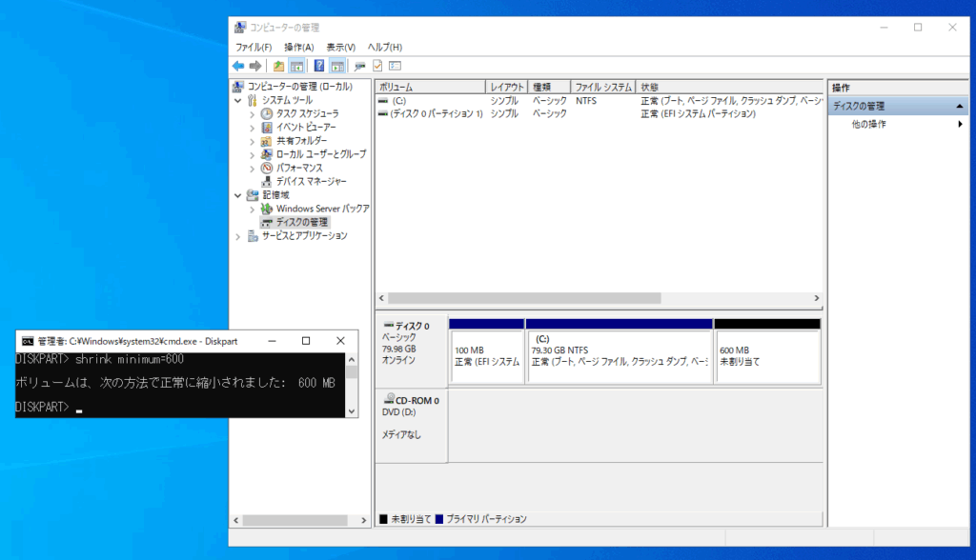The height and width of the screenshot is (560, 976).
Task: Click the Refresh checkmark toolbar icon
Action: pyautogui.click(x=377, y=66)
